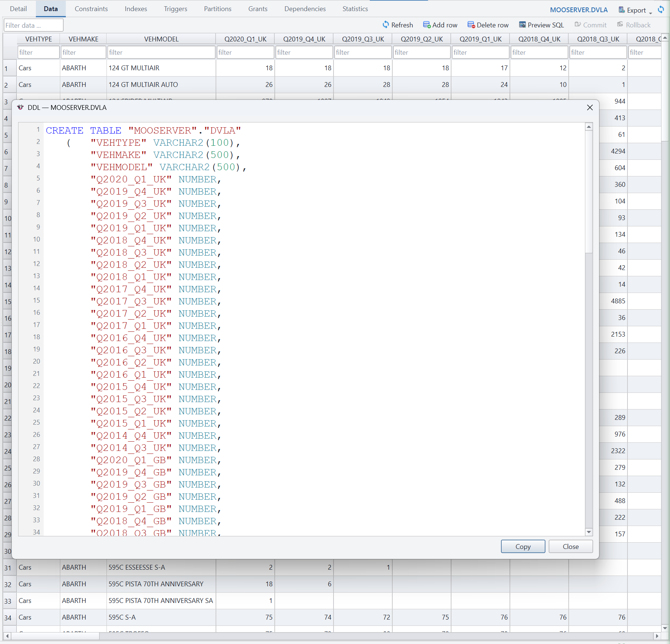Open the Grants tab
Screen dimensions: 670x644
click(x=258, y=9)
